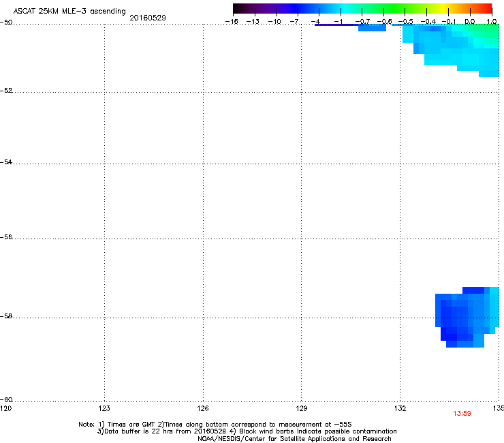Click the small blue data block below the -0.7 label
The image size is (504, 443).
[372, 28]
